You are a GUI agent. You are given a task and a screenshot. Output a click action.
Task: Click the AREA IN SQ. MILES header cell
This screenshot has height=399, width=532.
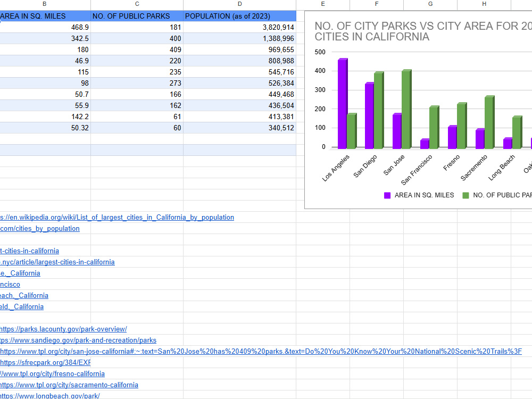(45, 16)
